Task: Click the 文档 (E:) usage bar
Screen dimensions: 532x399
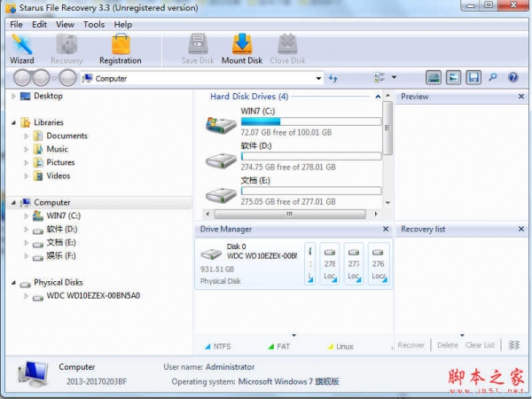Action: (x=311, y=191)
